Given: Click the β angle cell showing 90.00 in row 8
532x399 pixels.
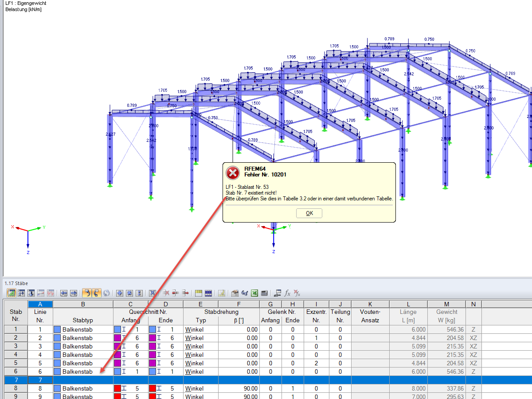Looking at the screenshot, I should point(239,388).
